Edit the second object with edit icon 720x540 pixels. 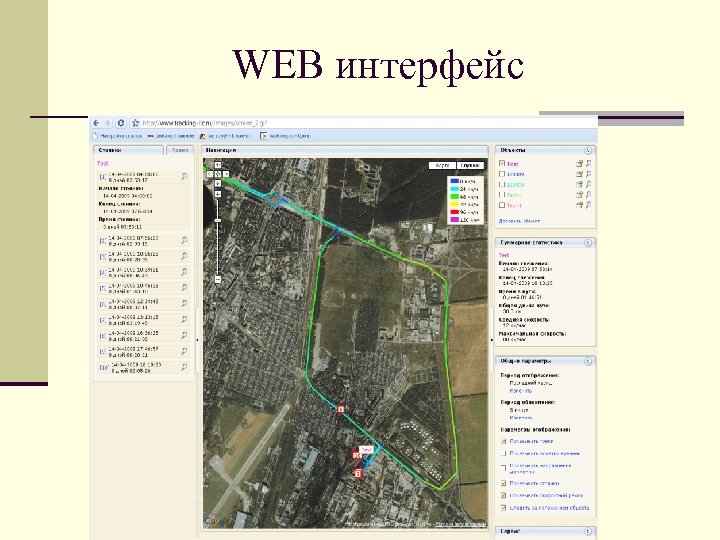(x=579, y=174)
